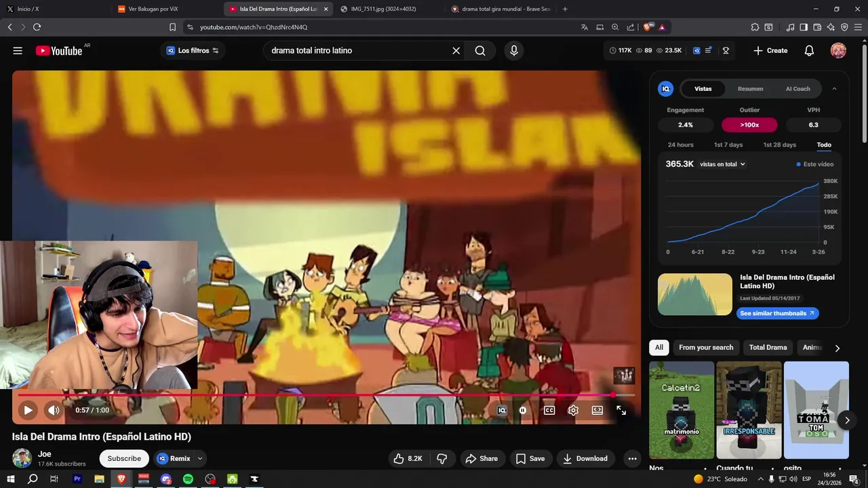The width and height of the screenshot is (868, 488).
Task: Click the Create button
Action: tap(770, 51)
